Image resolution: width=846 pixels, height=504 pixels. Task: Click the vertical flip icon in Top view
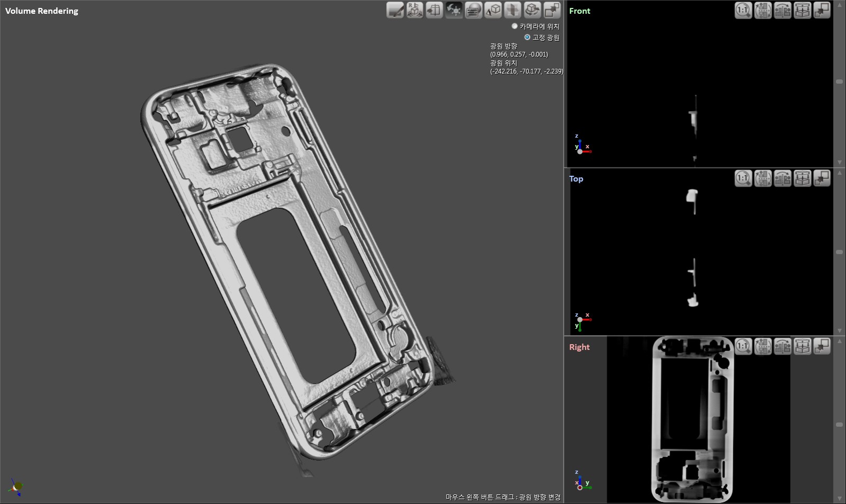[763, 178]
